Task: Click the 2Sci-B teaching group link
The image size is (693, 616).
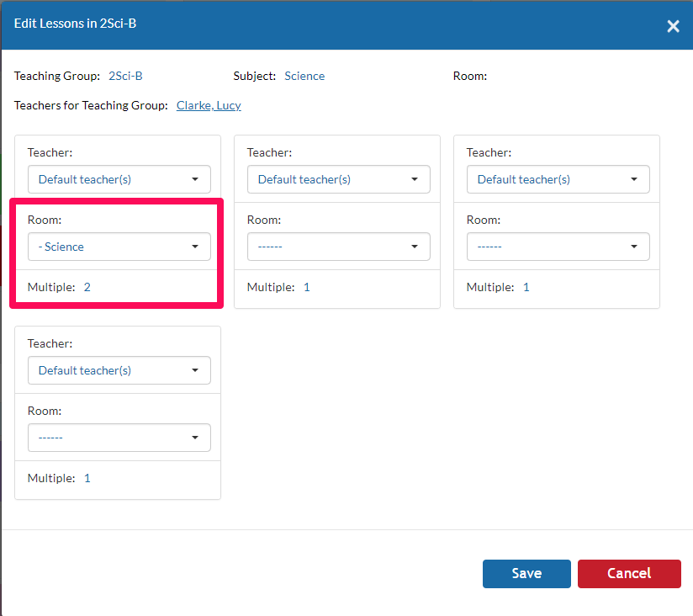Action: pyautogui.click(x=125, y=76)
